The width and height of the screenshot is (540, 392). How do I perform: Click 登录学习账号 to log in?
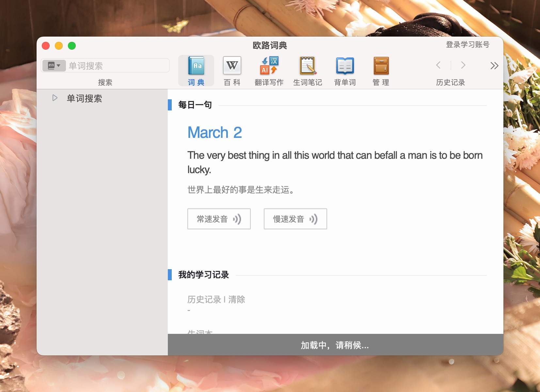468,44
